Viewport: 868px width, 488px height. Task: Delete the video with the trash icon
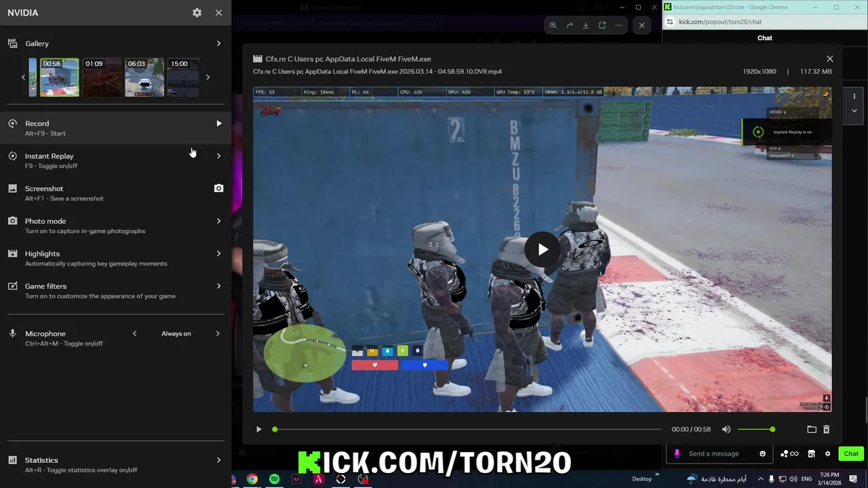(x=826, y=429)
